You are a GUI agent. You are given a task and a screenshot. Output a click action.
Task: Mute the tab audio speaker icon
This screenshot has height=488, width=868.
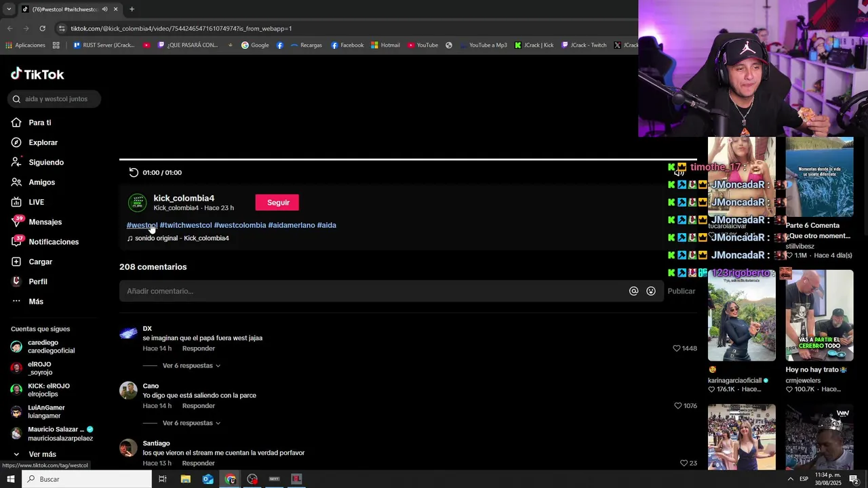coord(104,9)
